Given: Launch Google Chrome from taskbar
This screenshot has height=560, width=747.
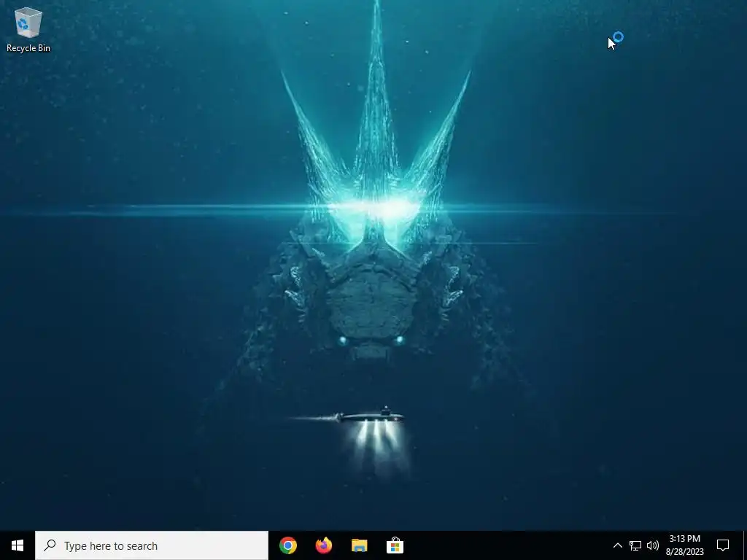Looking at the screenshot, I should click(288, 545).
